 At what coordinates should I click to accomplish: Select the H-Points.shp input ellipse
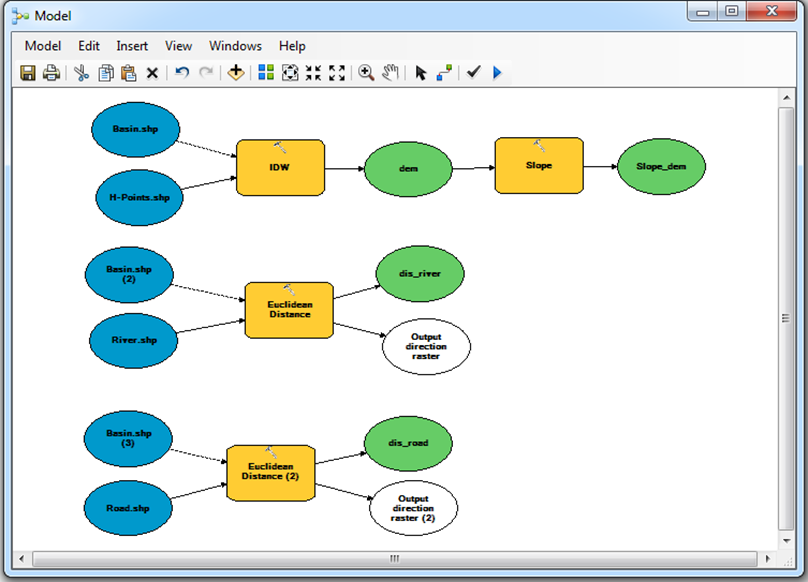(139, 197)
